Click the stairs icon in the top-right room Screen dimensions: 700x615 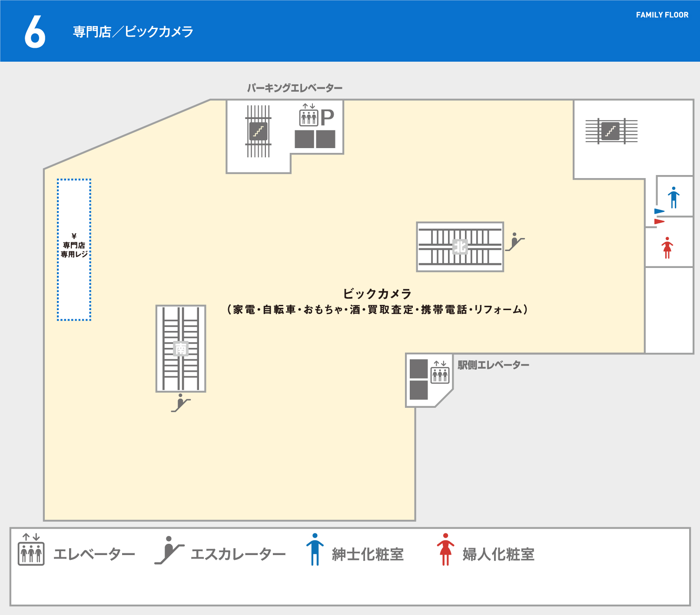610,131
